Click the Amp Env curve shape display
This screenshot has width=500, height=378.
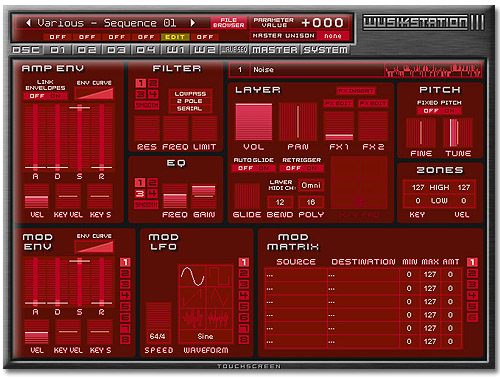[x=94, y=93]
